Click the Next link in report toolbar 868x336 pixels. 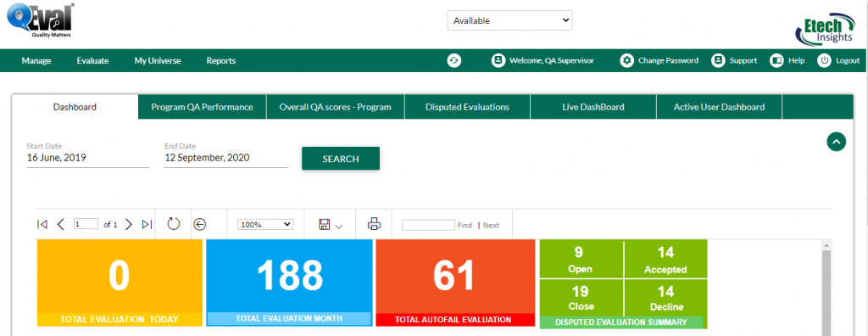click(491, 225)
